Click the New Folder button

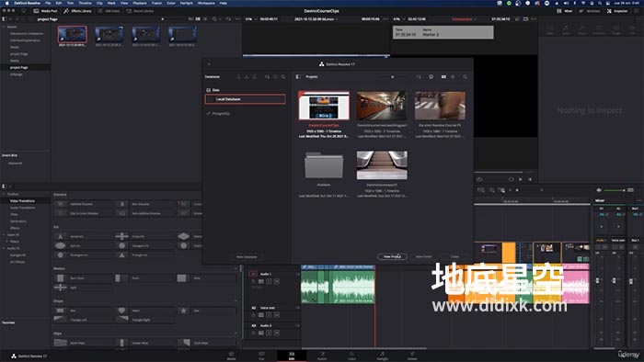[424, 256]
